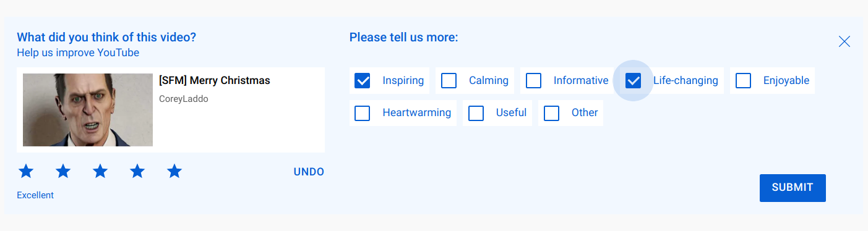Select the fifth rating star
The height and width of the screenshot is (231, 868).
[x=174, y=171]
